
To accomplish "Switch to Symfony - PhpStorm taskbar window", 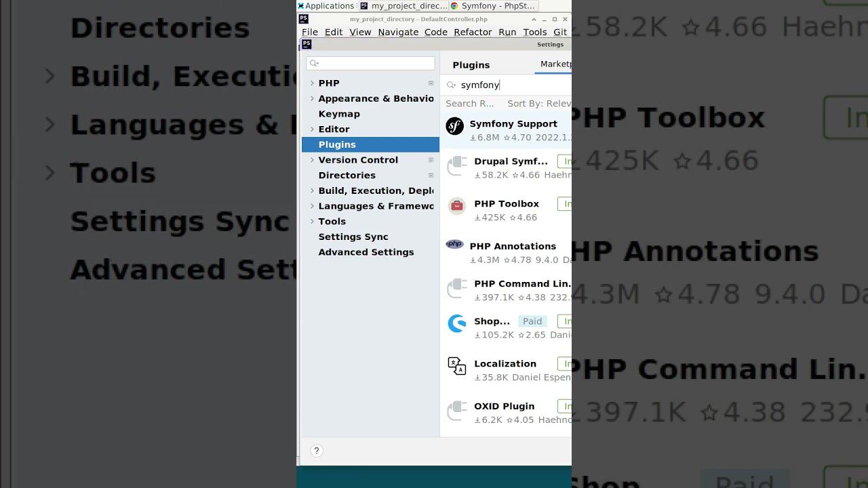I will (494, 5).
